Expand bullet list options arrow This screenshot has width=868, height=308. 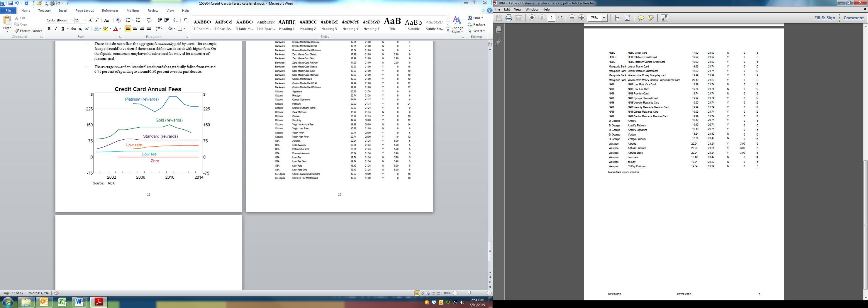tap(133, 20)
